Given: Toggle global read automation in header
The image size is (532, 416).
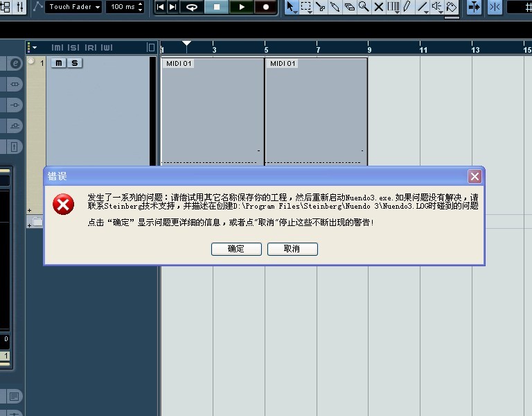Looking at the screenshot, I should tap(90, 48).
